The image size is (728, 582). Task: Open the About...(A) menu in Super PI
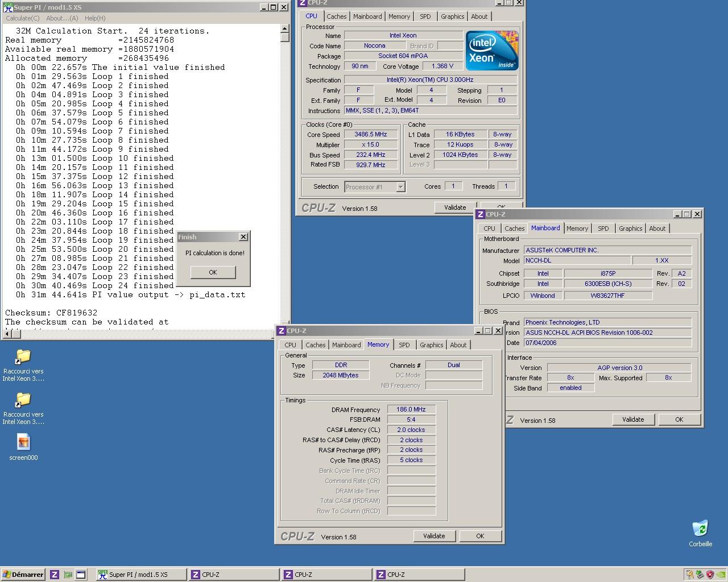pyautogui.click(x=62, y=18)
